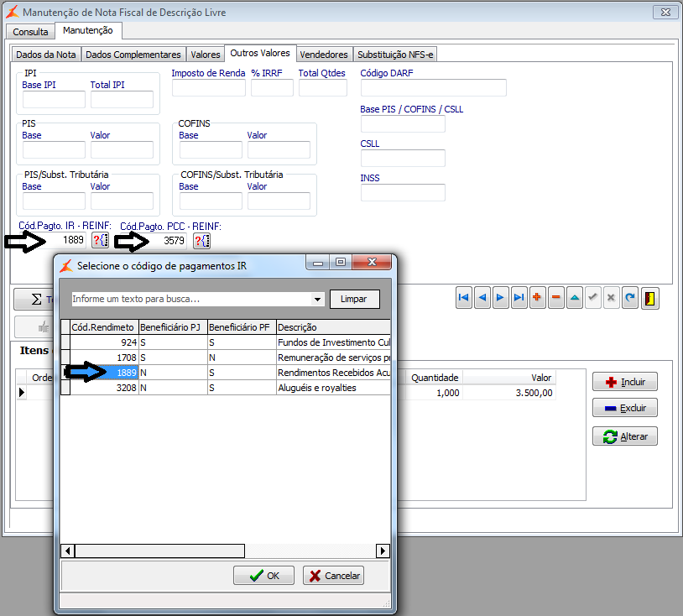The image size is (683, 616).
Task: Click the refresh record curved arrow icon
Action: 629,298
